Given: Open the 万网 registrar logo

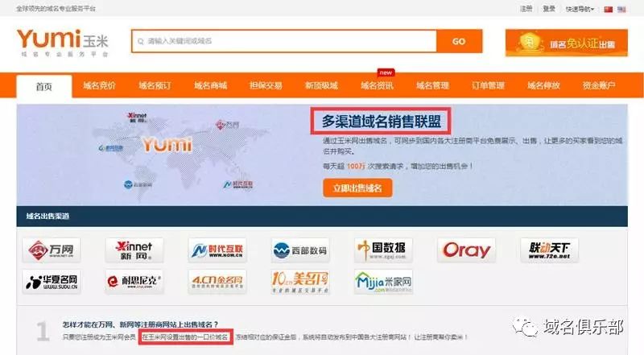Looking at the screenshot, I should coord(52,250).
